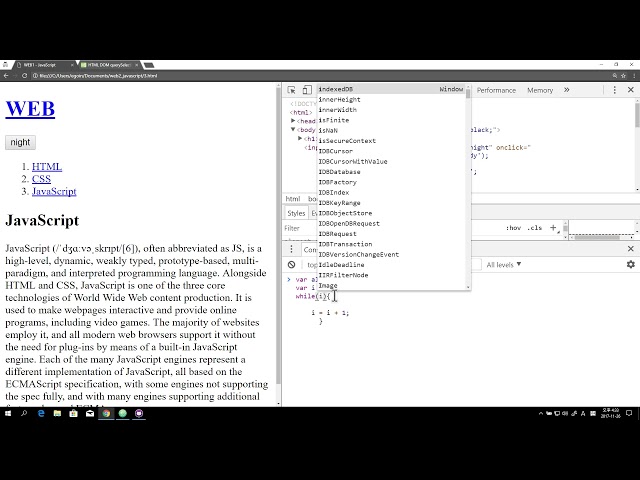Image resolution: width=640 pixels, height=480 pixels.
Task: Open the Windows Start button
Action: tap(8, 413)
